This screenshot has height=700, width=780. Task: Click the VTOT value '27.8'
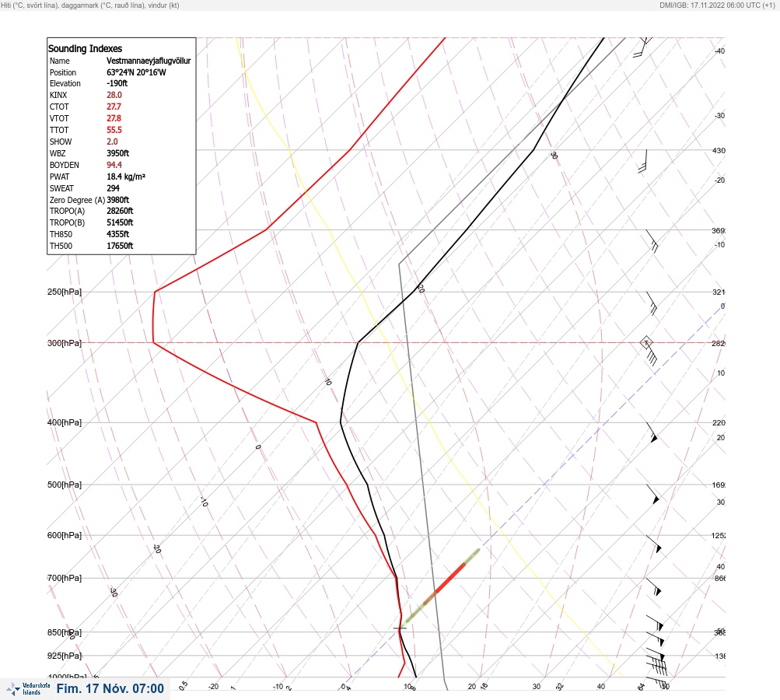114,118
